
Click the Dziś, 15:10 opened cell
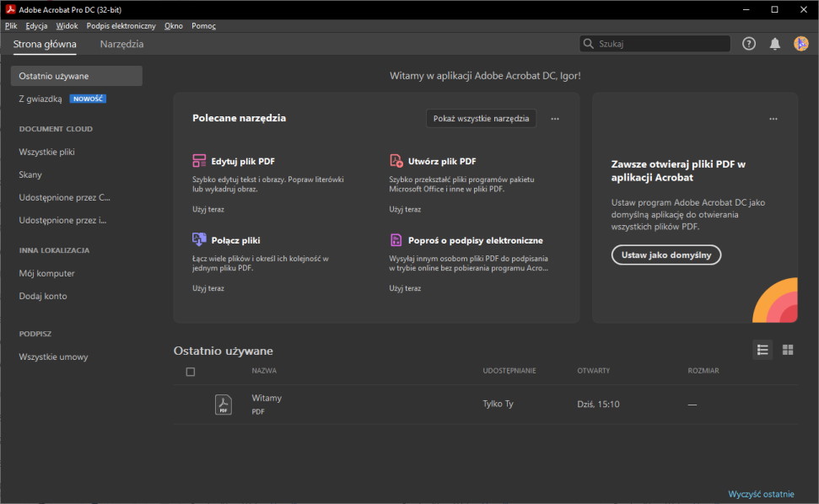click(598, 404)
